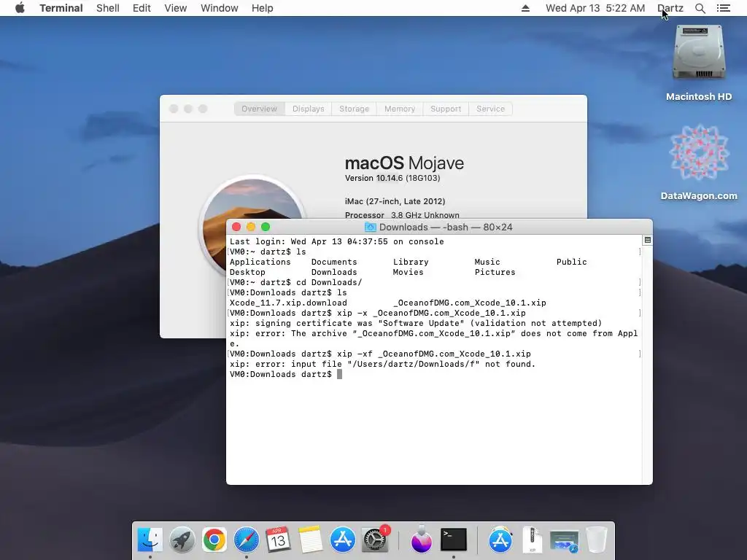This screenshot has width=747, height=560.
Task: Open the macOS installer icon in Dock
Action: point(421,540)
